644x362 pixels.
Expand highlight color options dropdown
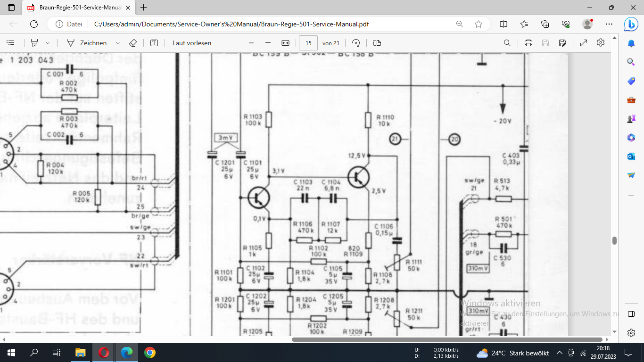[48, 43]
